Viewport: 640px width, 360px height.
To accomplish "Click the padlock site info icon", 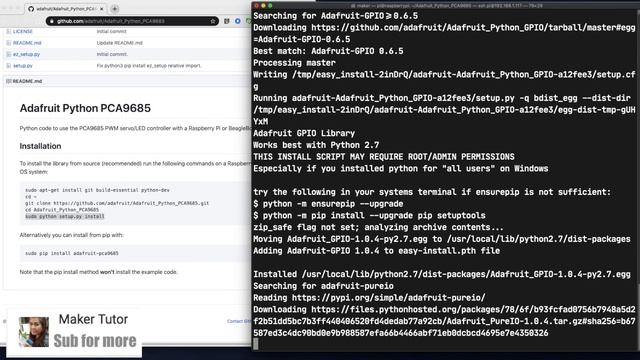I will coord(52,21).
